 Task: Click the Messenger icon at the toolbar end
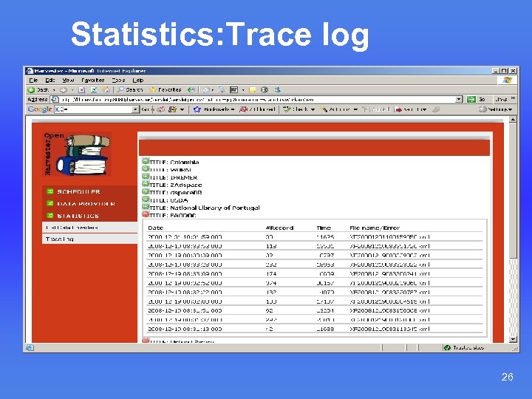click(277, 90)
